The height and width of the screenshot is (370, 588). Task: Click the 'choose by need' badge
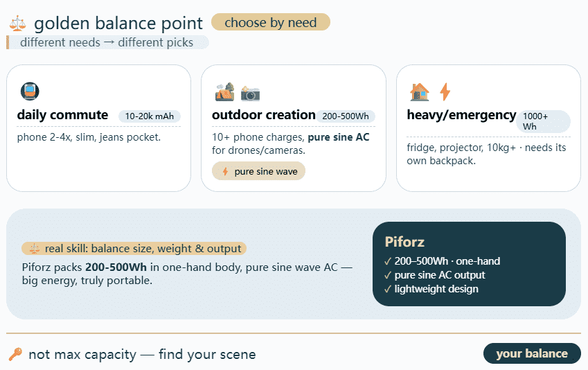click(x=271, y=22)
